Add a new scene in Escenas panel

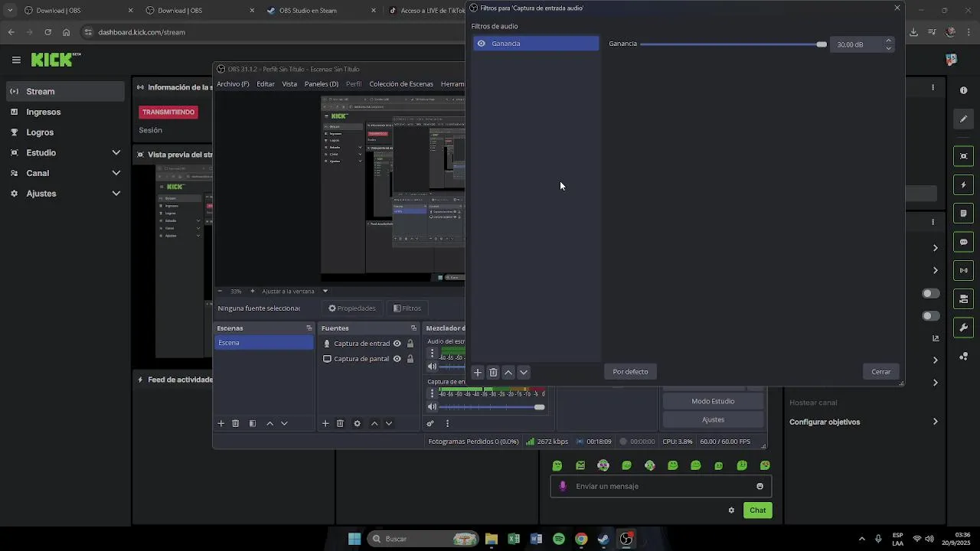pyautogui.click(x=221, y=423)
